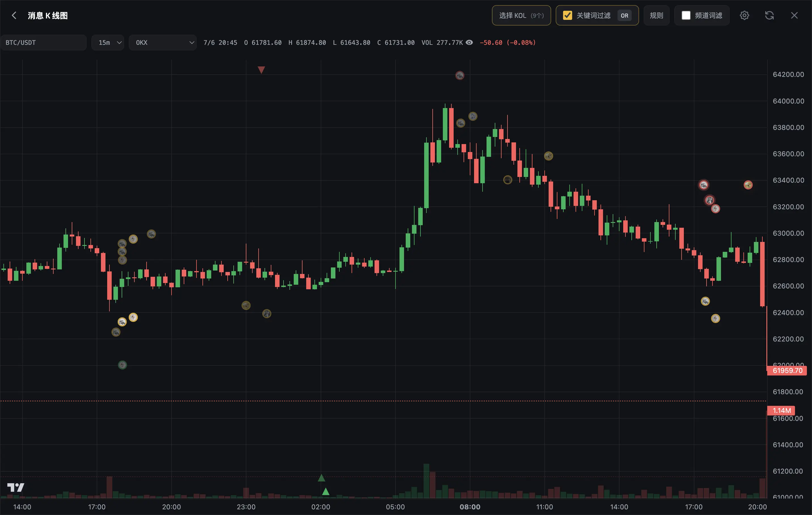Click the H 61874.80 high value
This screenshot has width=812, height=515.
point(307,43)
